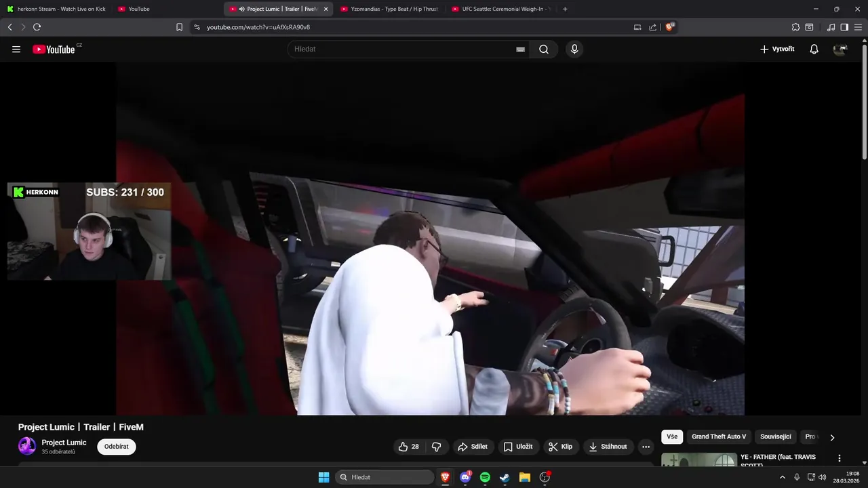Open the YE - FATHER suggested video title
The height and width of the screenshot is (488, 868).
[x=778, y=461]
